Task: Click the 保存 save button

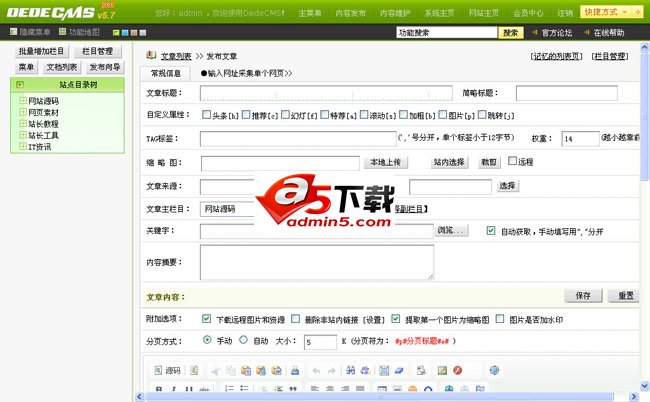Action: pyautogui.click(x=583, y=295)
